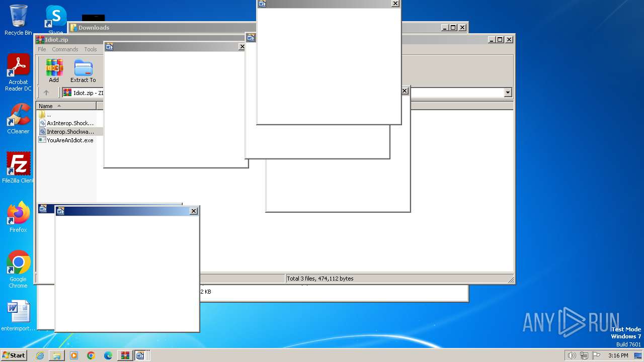Click the Start button
This screenshot has width=644, height=362.
pos(14,355)
